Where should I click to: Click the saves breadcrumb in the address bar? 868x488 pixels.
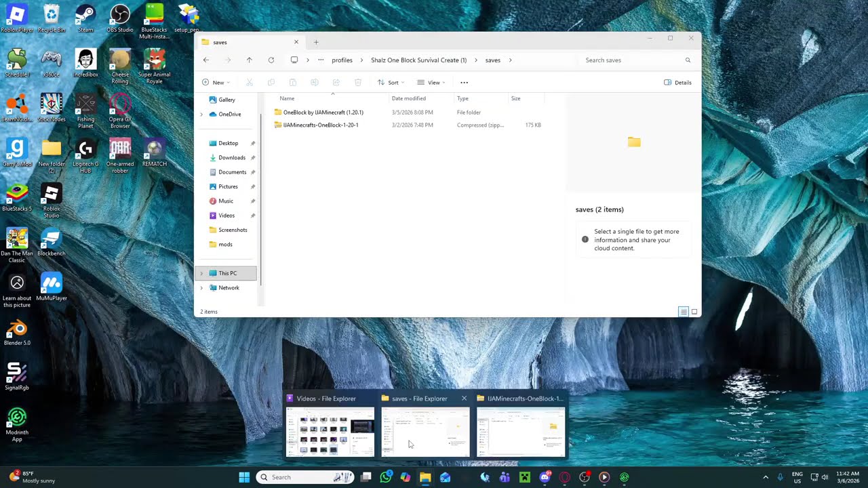point(493,60)
